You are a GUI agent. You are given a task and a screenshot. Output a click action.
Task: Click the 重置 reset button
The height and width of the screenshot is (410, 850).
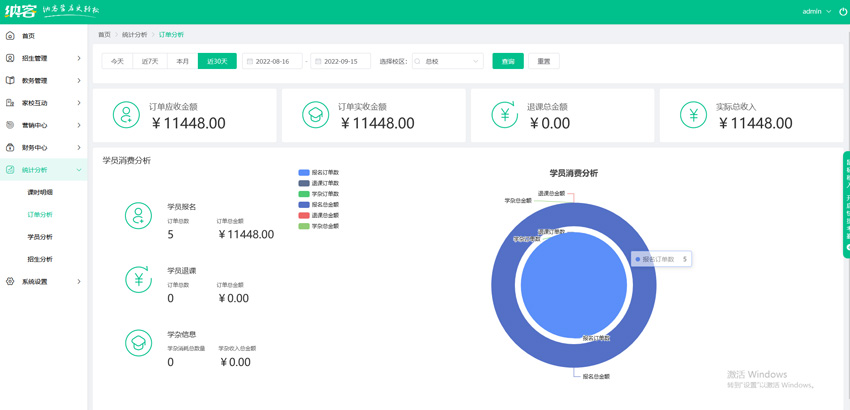coord(544,61)
